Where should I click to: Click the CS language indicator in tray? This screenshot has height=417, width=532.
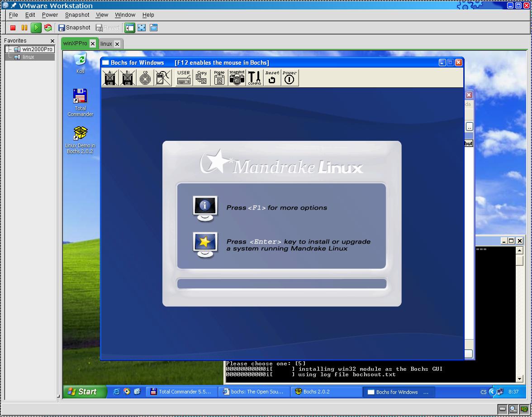click(x=483, y=392)
